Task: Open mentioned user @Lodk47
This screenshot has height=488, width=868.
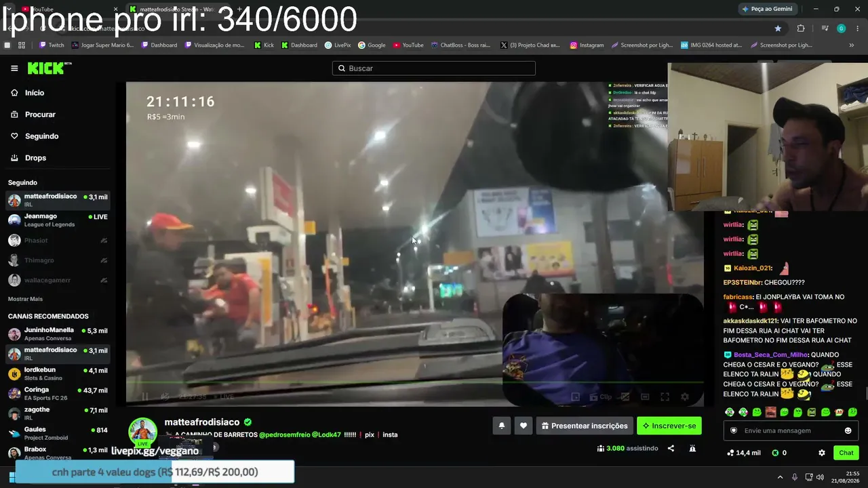Action: [x=326, y=435]
